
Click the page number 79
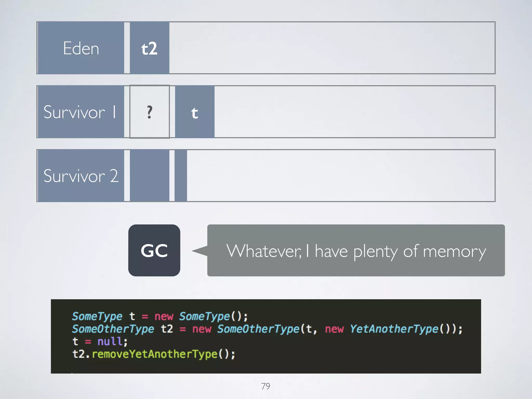pyautogui.click(x=265, y=386)
